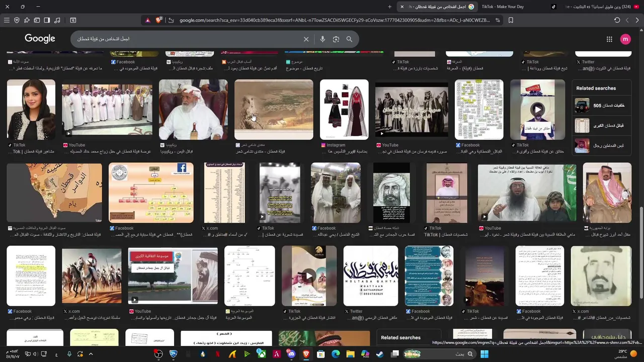Open the Xbox app from the taskbar
Image resolution: width=644 pixels, height=362 pixels.
coord(262,354)
